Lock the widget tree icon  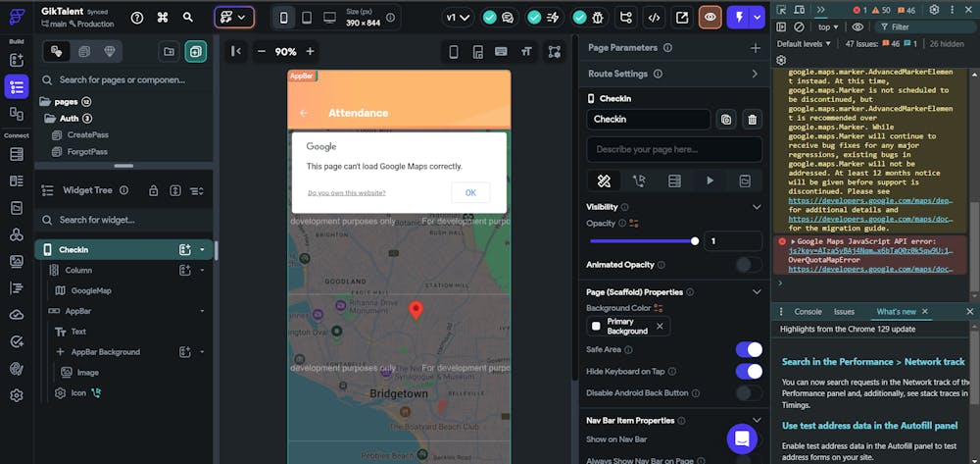(153, 190)
